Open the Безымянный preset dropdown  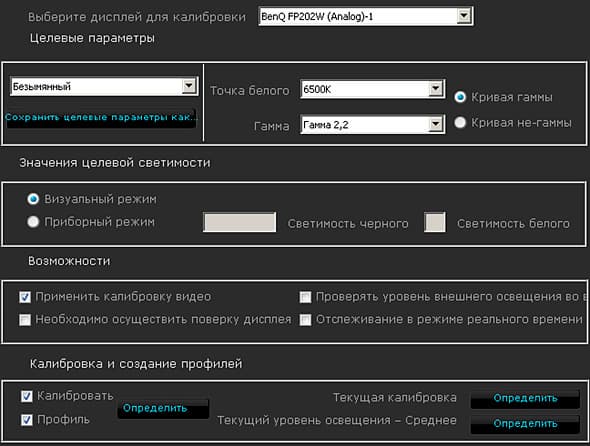pos(104,87)
